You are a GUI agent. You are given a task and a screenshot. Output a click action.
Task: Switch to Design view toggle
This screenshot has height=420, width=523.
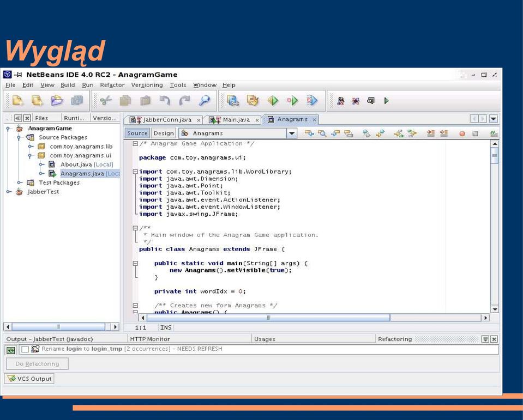click(x=164, y=133)
